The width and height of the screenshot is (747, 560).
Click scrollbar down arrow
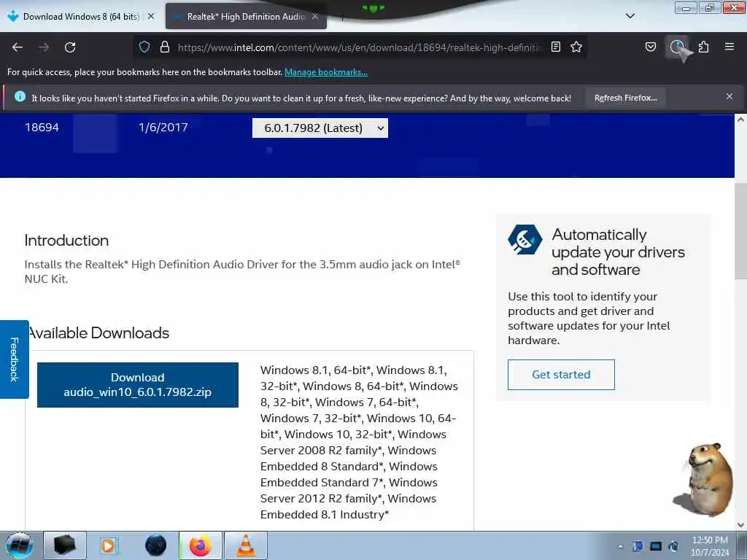click(x=740, y=524)
